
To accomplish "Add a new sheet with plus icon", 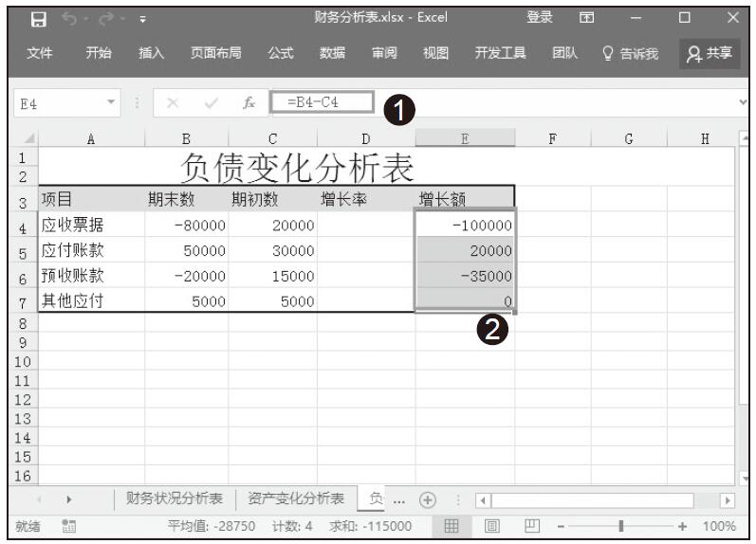I will click(427, 499).
